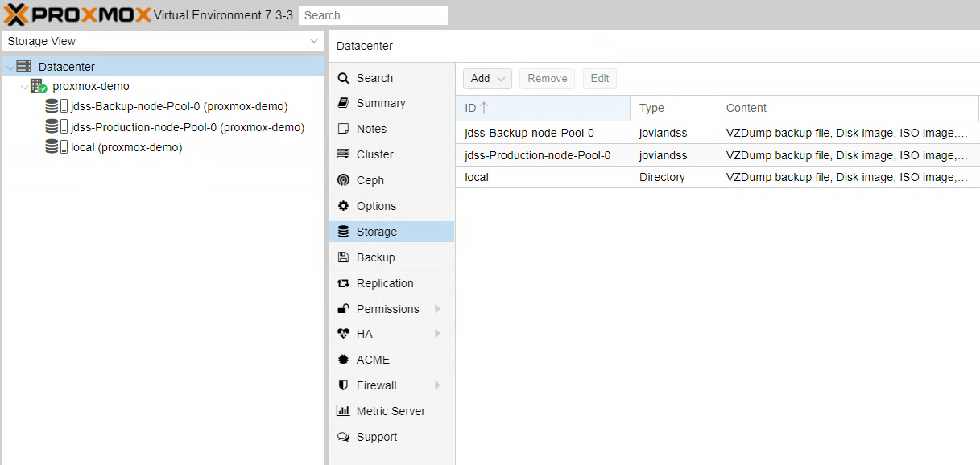Click the ID column sort arrow
The image size is (980, 465).
click(484, 108)
